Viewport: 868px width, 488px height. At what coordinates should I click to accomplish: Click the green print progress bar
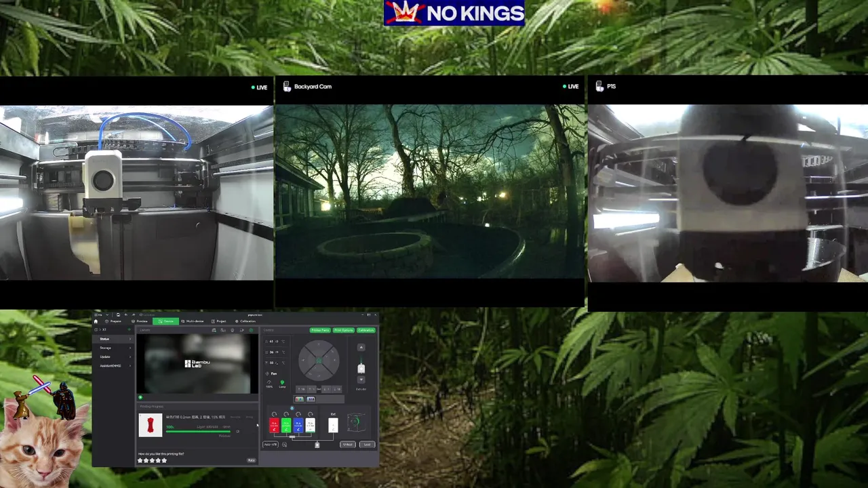click(x=198, y=431)
